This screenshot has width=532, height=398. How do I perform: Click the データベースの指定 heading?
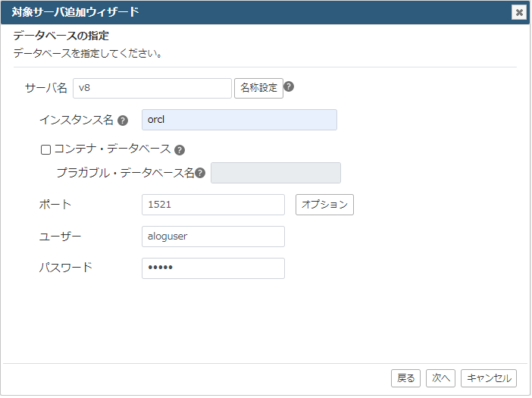tap(61, 36)
